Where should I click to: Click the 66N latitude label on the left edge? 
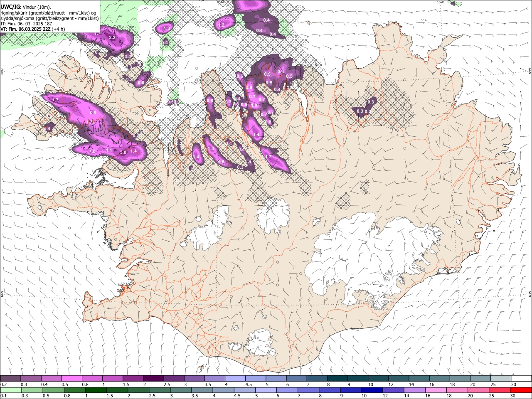pyautogui.click(x=2, y=72)
